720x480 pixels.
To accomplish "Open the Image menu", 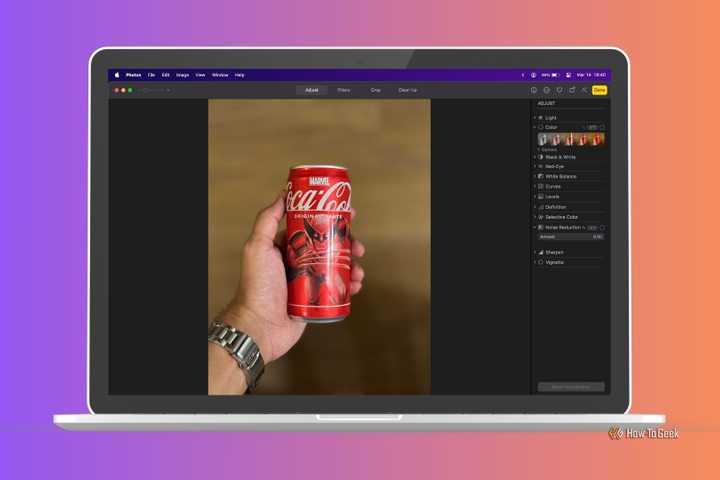I will click(x=182, y=75).
